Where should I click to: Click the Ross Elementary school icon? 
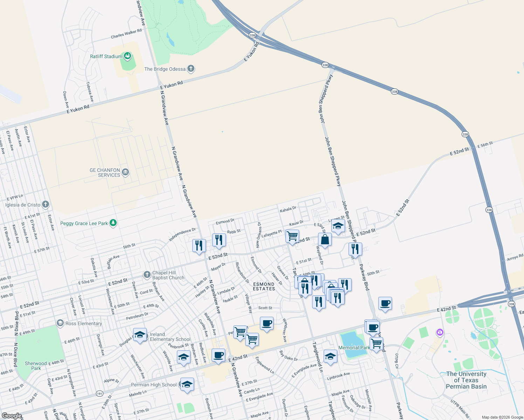(60, 322)
